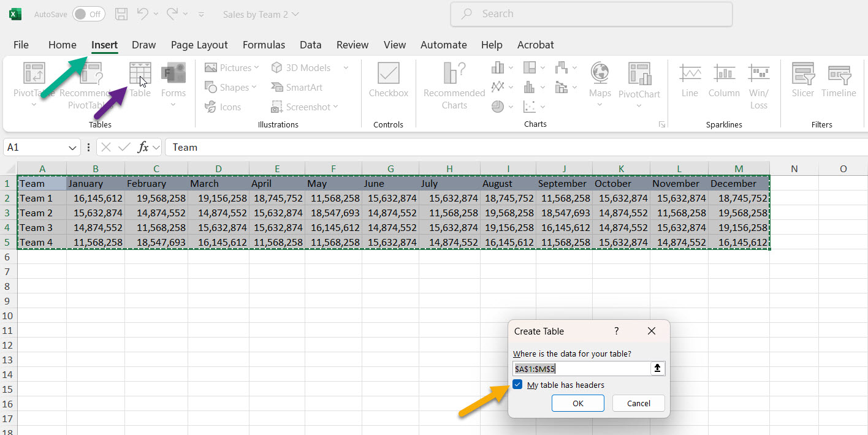Click the range collapse arrow in Create Table
868x435 pixels.
tap(658, 368)
